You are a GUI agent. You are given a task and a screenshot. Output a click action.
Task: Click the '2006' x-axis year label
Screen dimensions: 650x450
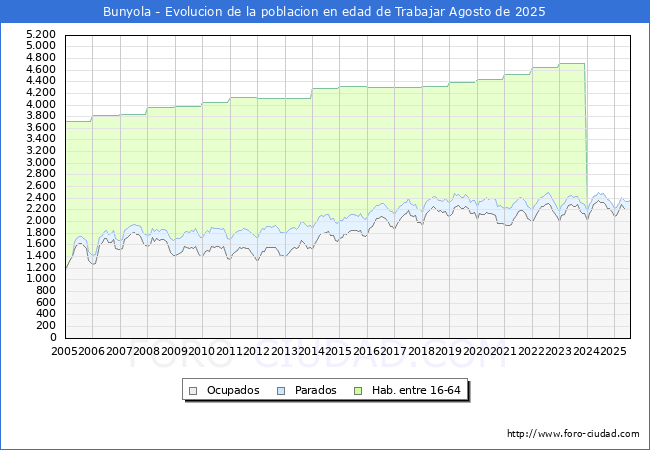point(92,351)
